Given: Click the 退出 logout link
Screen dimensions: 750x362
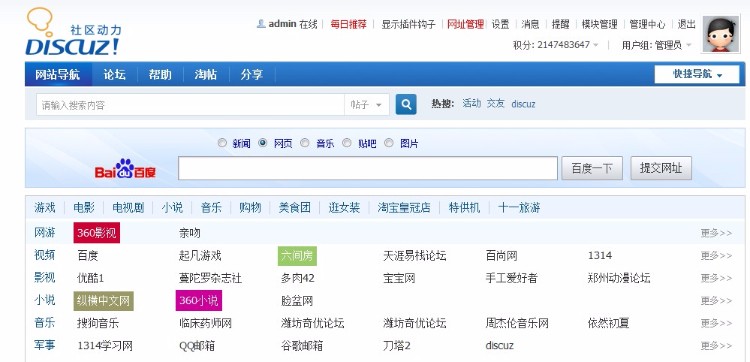Looking at the screenshot, I should [x=686, y=24].
